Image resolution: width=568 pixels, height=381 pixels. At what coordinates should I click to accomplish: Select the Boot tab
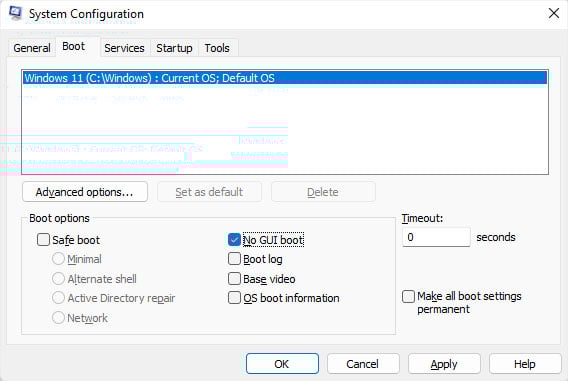pyautogui.click(x=74, y=46)
